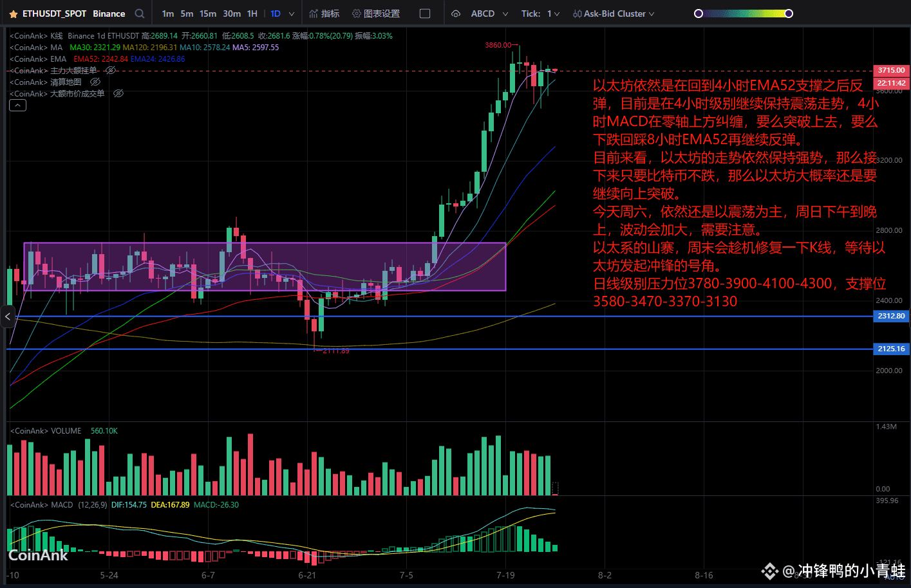Click the DEA:167.89 MACD value

[170, 505]
